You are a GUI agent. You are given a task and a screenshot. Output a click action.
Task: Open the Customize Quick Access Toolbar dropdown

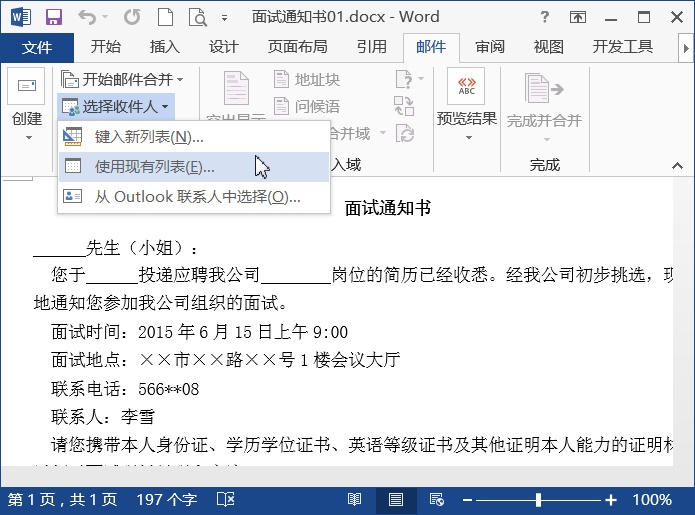(x=225, y=18)
